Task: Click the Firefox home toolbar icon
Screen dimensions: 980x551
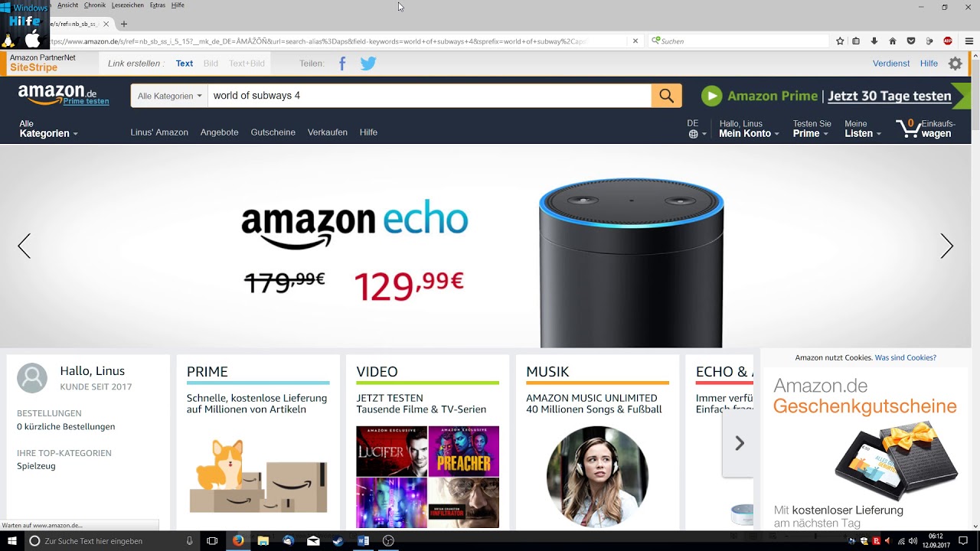Action: pos(892,41)
